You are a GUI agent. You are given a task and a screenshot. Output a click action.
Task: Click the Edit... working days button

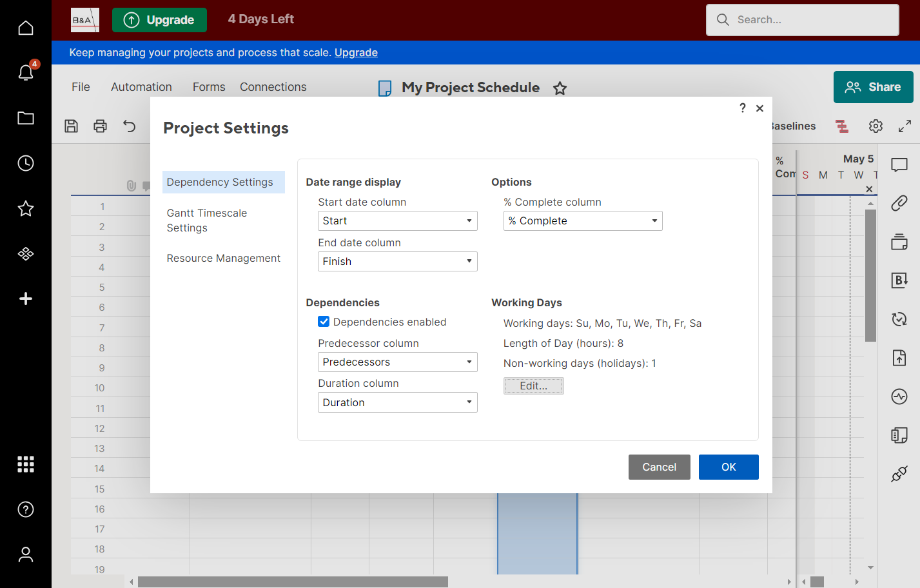pos(534,386)
